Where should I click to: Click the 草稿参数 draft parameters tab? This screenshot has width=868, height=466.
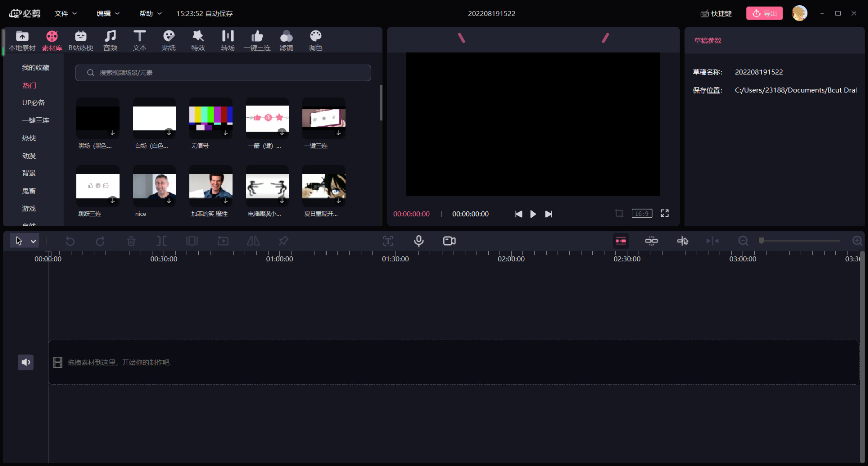click(708, 40)
